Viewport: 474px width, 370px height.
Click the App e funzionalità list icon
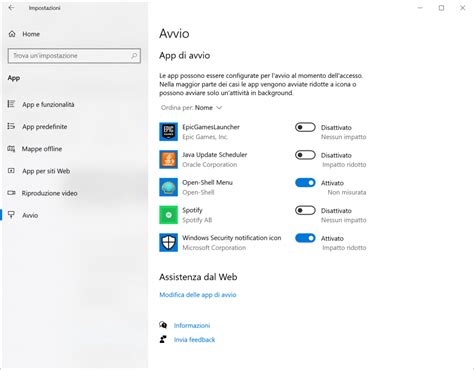click(x=11, y=104)
